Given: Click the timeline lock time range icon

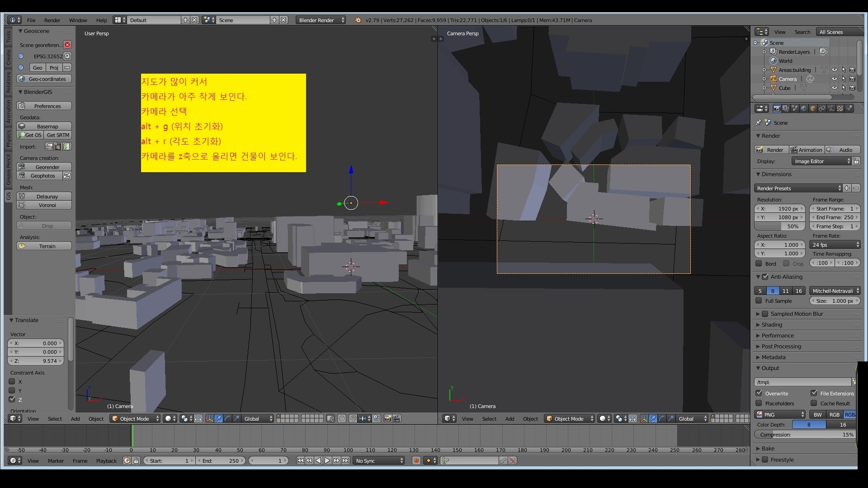Looking at the screenshot, I should click(136, 460).
